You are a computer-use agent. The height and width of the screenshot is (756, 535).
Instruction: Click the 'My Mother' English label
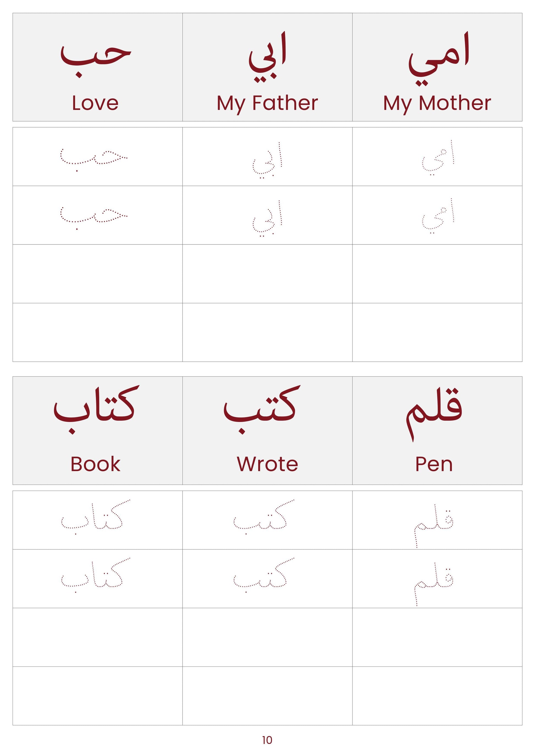[x=437, y=103]
